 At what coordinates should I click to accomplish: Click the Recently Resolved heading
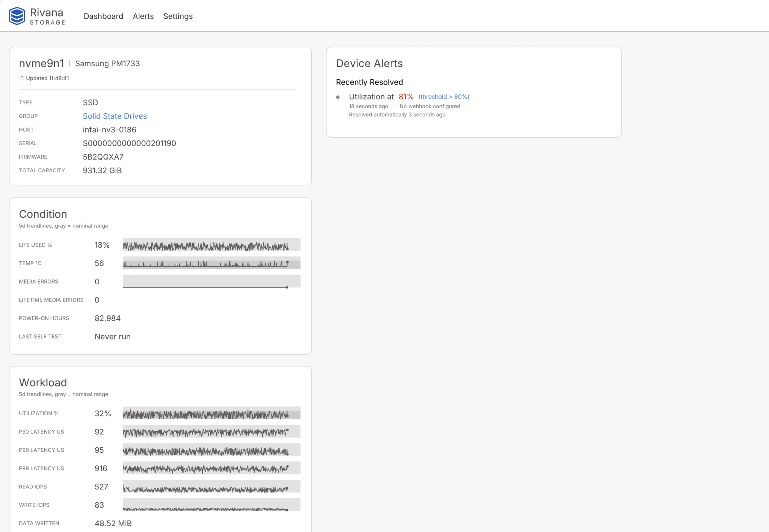369,82
